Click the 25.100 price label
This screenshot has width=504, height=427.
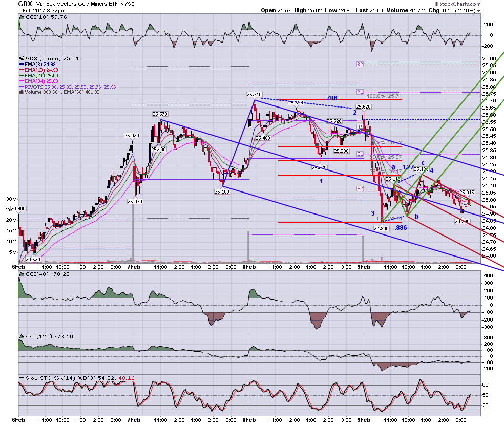click(222, 192)
